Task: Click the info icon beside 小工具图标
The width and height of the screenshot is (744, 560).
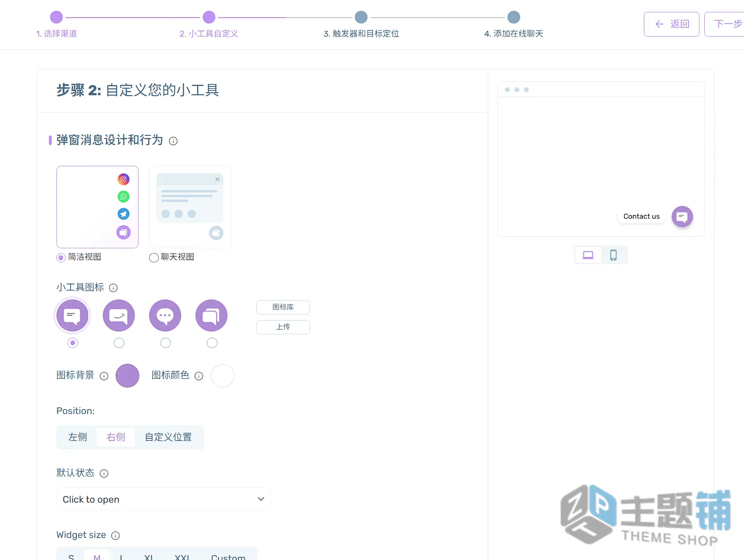Action: tap(113, 288)
